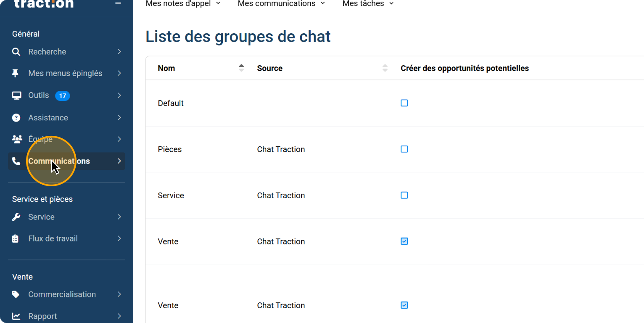Click the wrench icon next to Service
This screenshot has width=644, height=323.
tap(16, 217)
